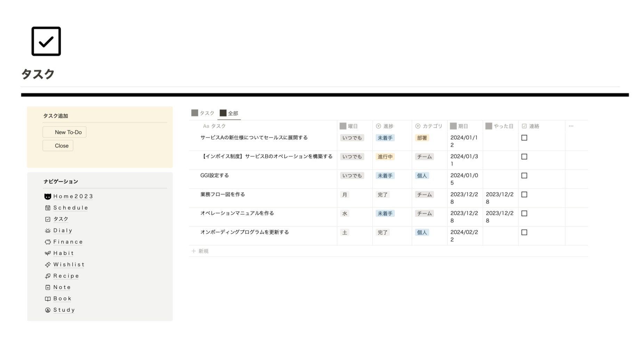This screenshot has height=357, width=644.
Task: Click the ナビゲーション heading
Action: pos(61,181)
